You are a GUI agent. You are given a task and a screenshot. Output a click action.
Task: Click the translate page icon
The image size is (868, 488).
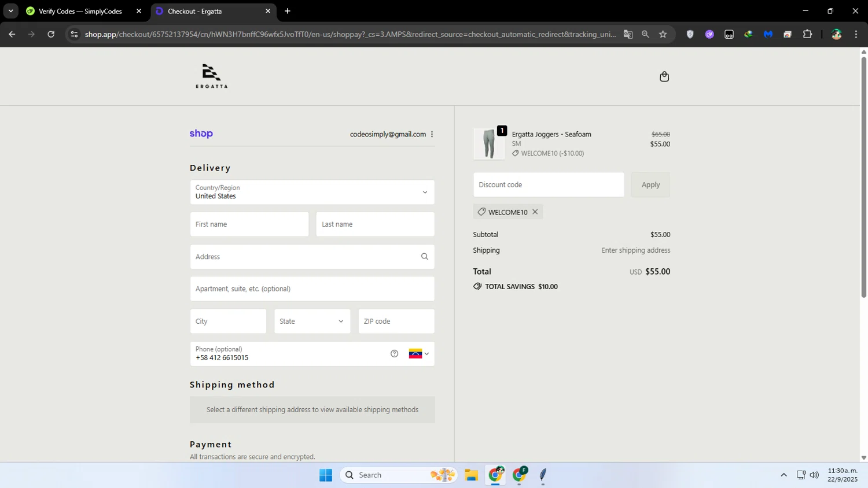(628, 34)
